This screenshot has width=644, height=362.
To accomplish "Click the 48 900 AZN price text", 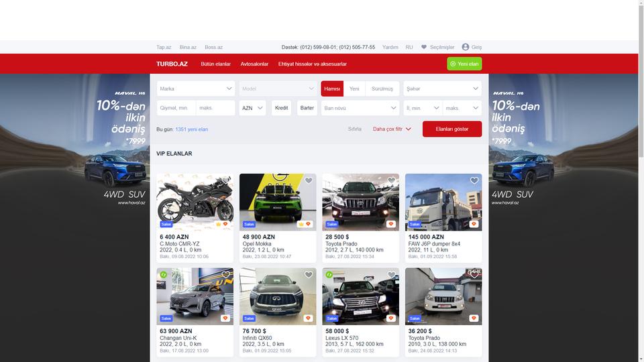I will 258,237.
